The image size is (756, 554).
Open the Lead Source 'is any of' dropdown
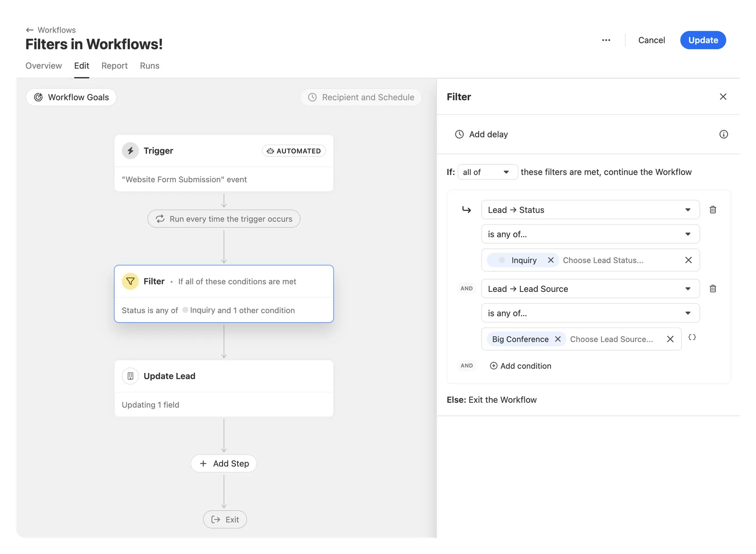click(590, 313)
